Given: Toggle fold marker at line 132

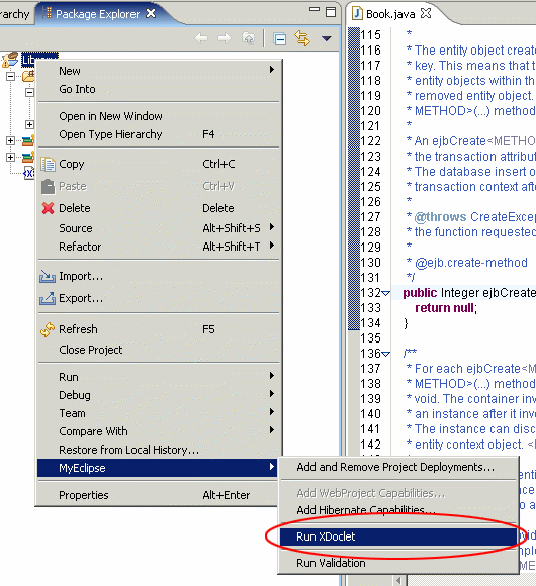Looking at the screenshot, I should pos(385,293).
